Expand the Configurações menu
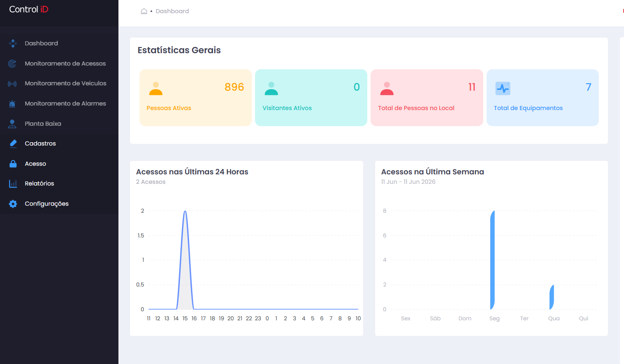The height and width of the screenshot is (364, 624). (59, 204)
